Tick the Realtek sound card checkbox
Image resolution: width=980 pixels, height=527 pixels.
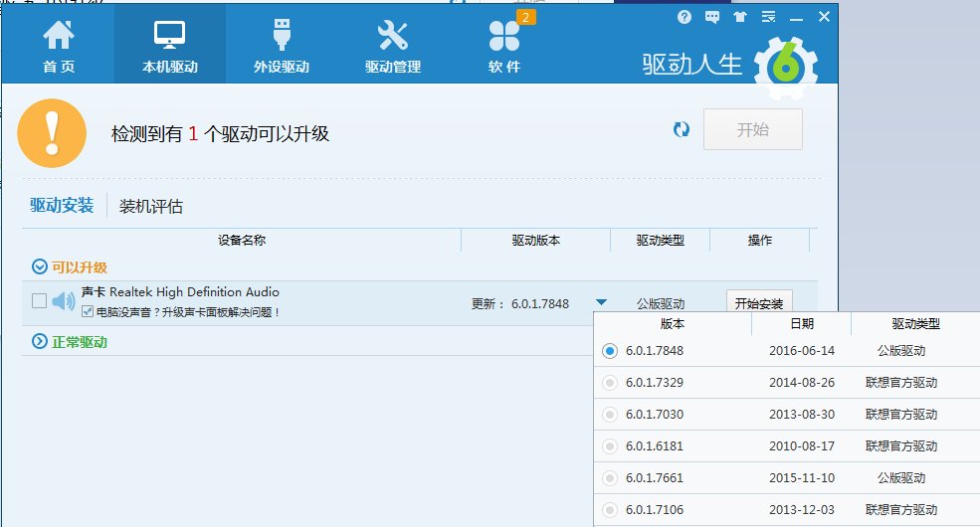coord(39,301)
